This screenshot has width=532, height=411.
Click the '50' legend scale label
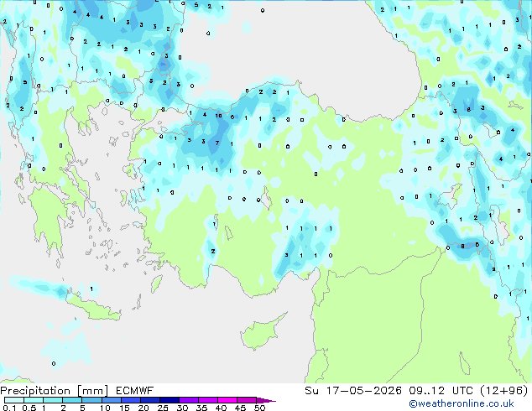pyautogui.click(x=259, y=408)
